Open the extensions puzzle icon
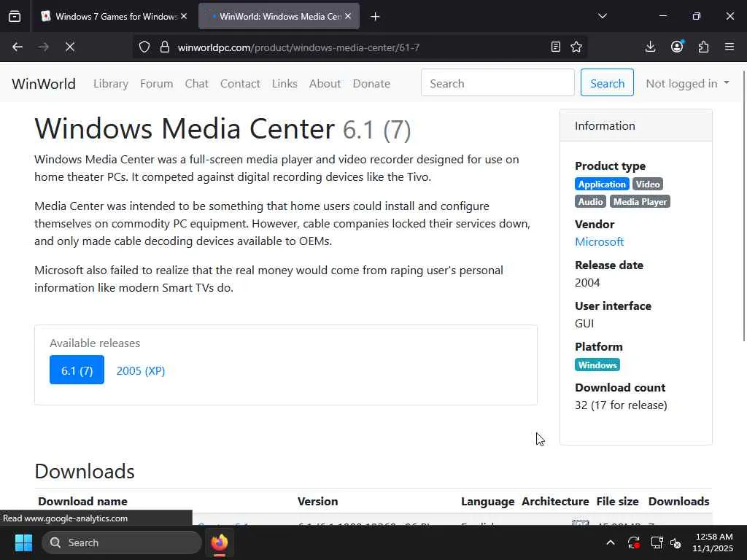The image size is (747, 560). (704, 47)
